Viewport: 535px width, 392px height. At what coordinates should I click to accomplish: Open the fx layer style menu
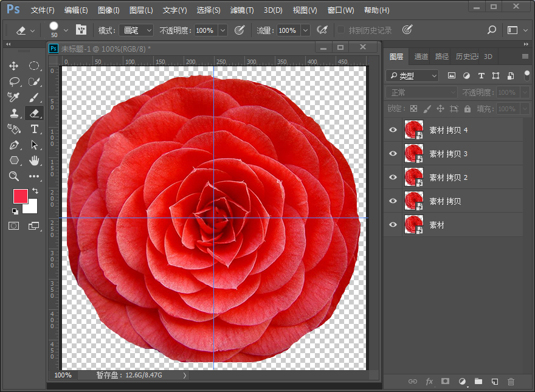click(429, 382)
